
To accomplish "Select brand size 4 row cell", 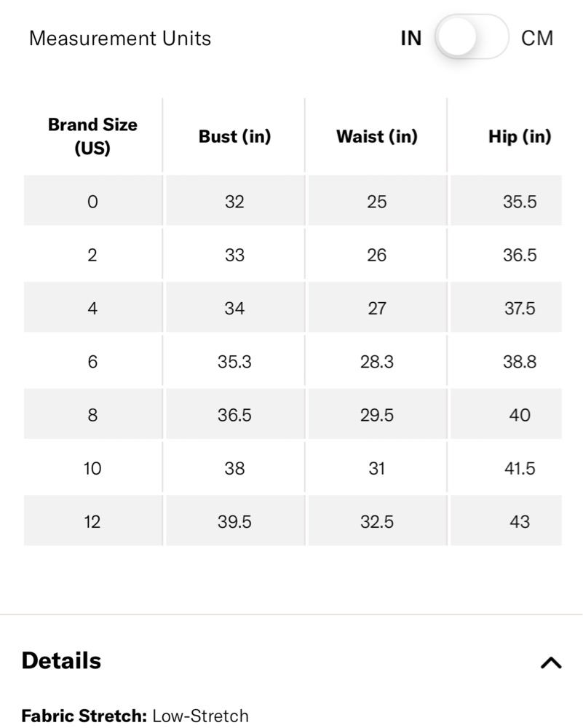I will [93, 308].
